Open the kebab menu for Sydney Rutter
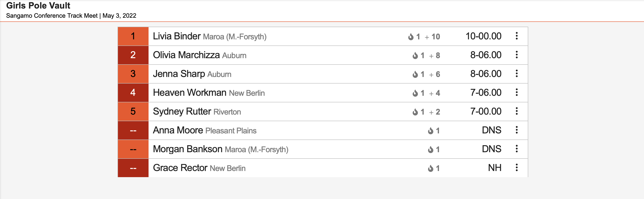 click(516, 111)
